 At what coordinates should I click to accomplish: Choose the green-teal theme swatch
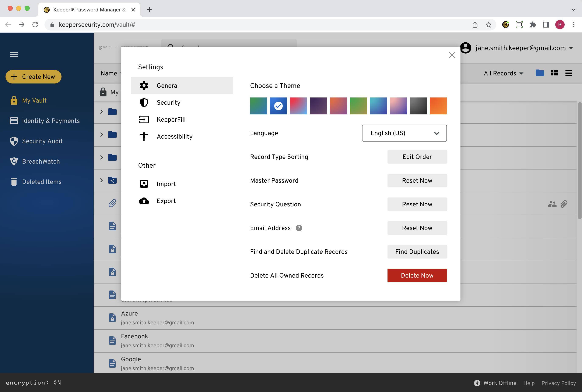click(259, 106)
